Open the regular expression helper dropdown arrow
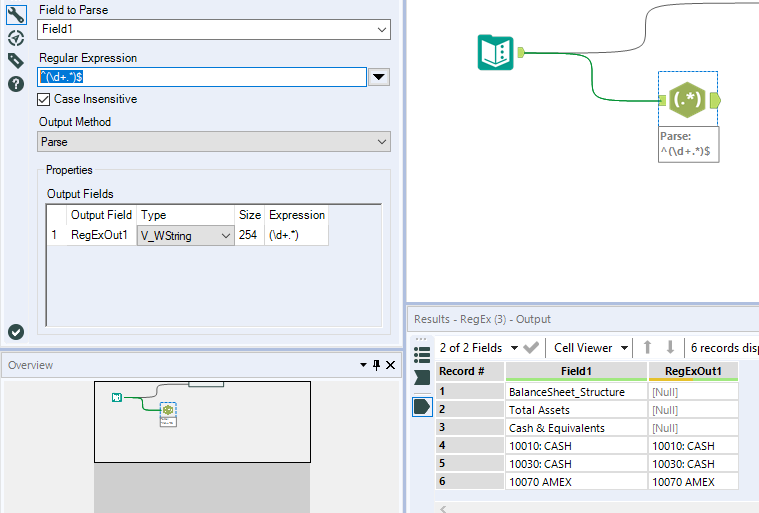 click(x=379, y=77)
